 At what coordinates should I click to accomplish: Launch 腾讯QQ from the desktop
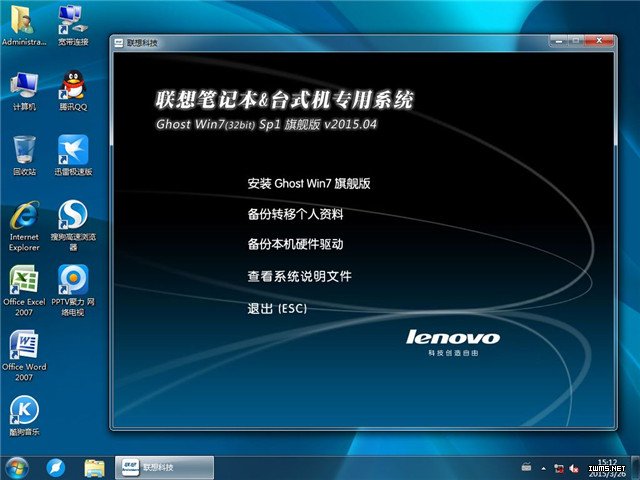(73, 91)
